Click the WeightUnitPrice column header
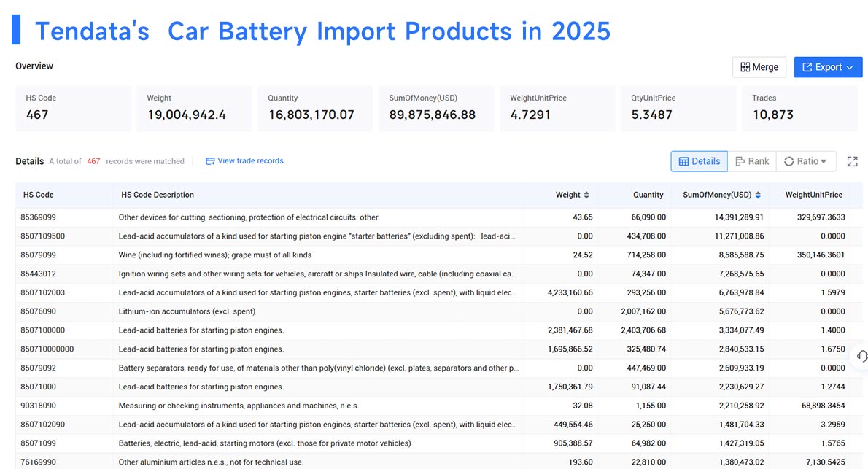 click(814, 195)
